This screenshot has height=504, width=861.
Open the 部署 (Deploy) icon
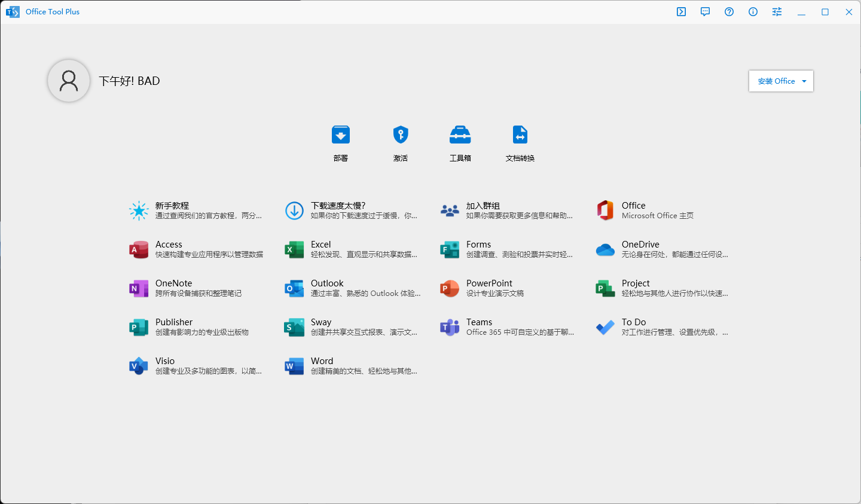(x=341, y=135)
